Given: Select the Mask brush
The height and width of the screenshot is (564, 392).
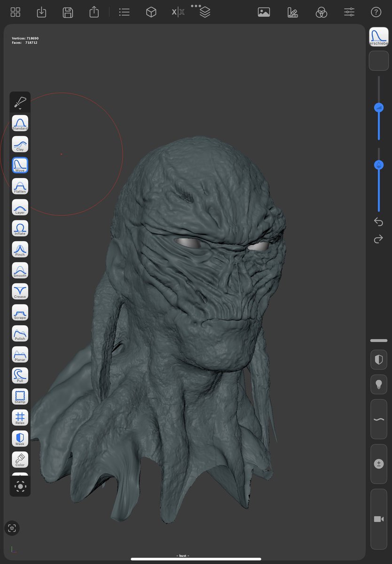Looking at the screenshot, I should pyautogui.click(x=20, y=439).
